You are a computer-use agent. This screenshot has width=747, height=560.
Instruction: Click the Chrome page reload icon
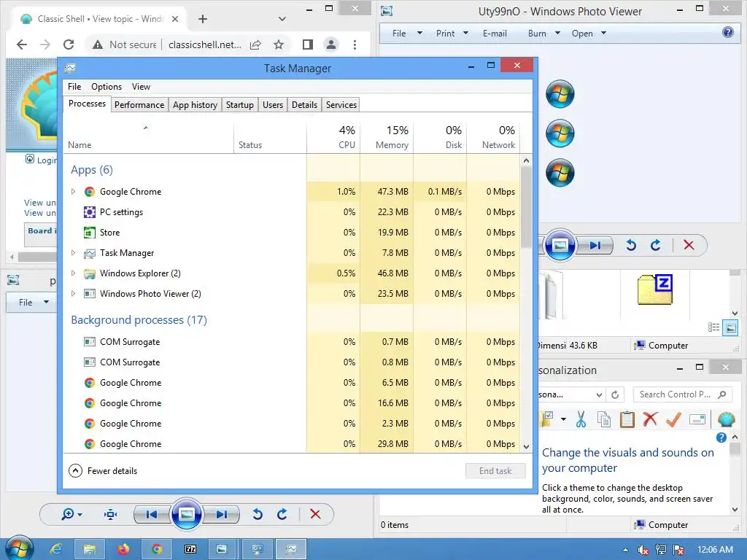pos(69,44)
